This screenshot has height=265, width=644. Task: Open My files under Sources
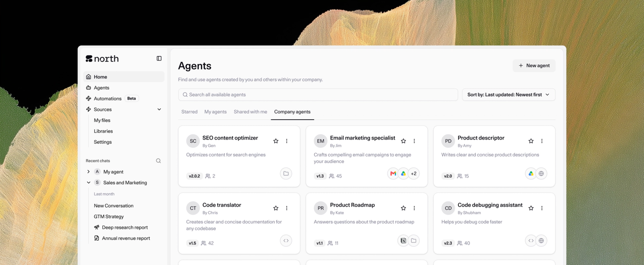102,120
